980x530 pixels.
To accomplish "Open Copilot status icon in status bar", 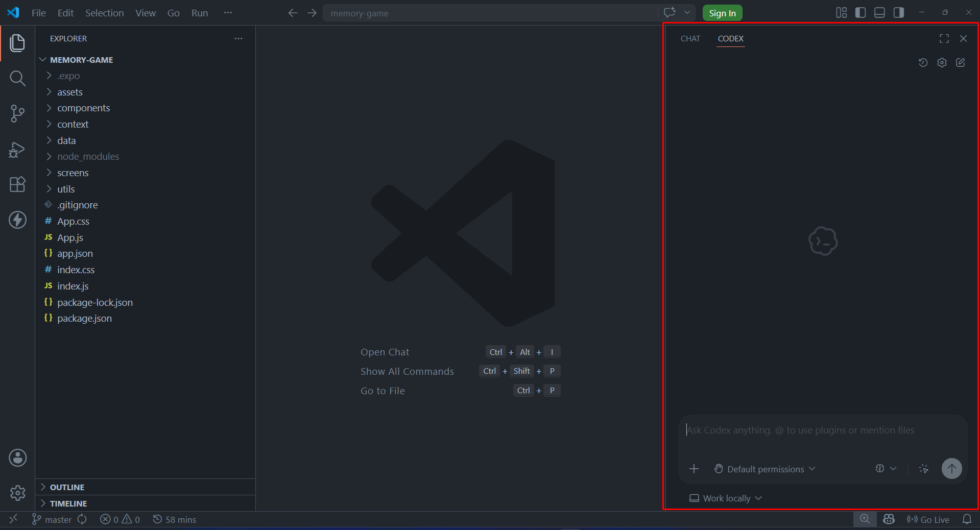I will coord(889,519).
